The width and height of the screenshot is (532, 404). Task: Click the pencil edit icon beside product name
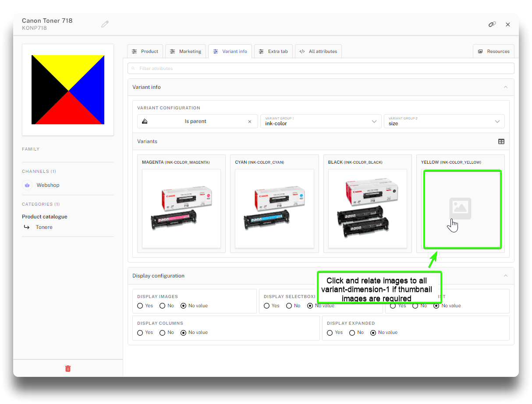(x=105, y=24)
